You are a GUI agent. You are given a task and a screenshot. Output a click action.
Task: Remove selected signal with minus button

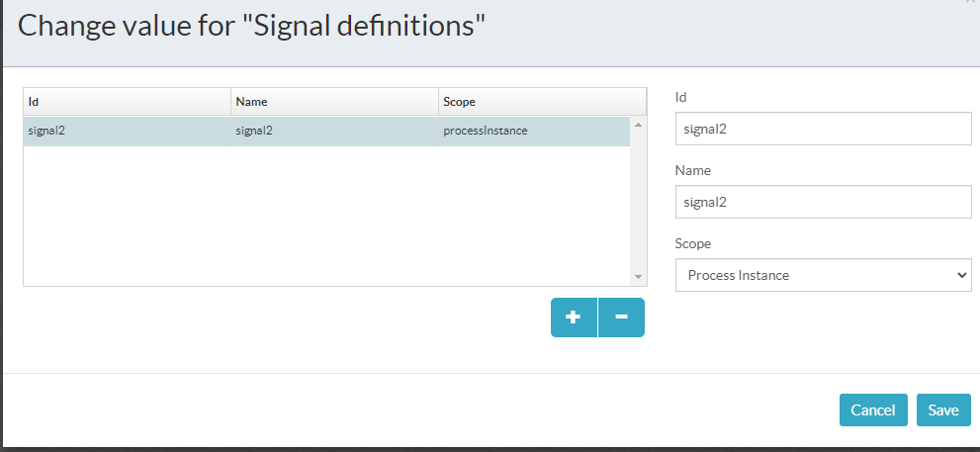(621, 317)
